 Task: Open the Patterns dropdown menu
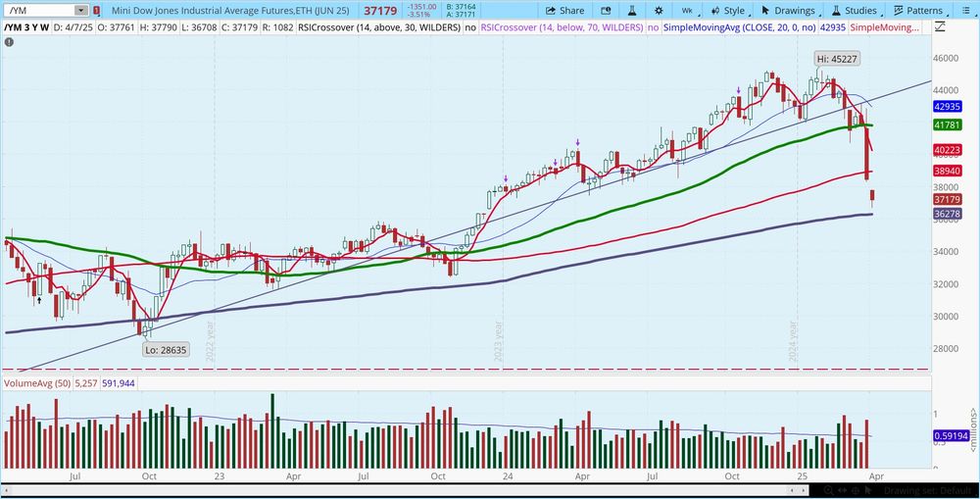[x=922, y=10]
